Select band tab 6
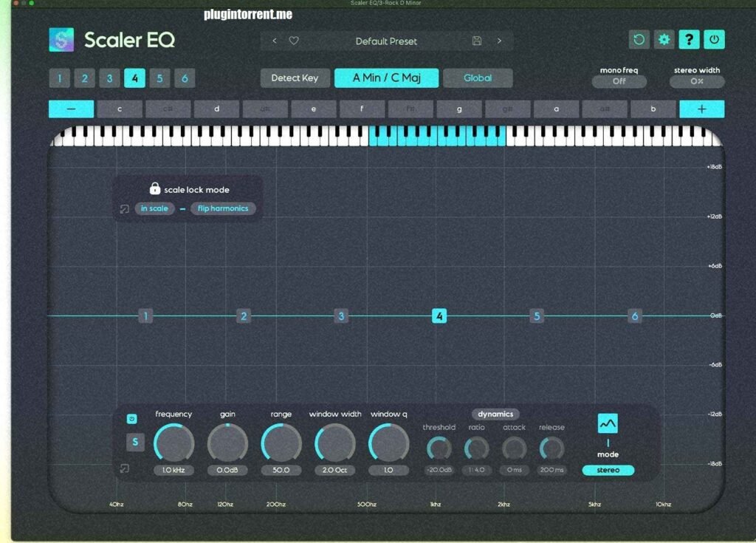Screen dimensions: 756x543 tap(185, 78)
